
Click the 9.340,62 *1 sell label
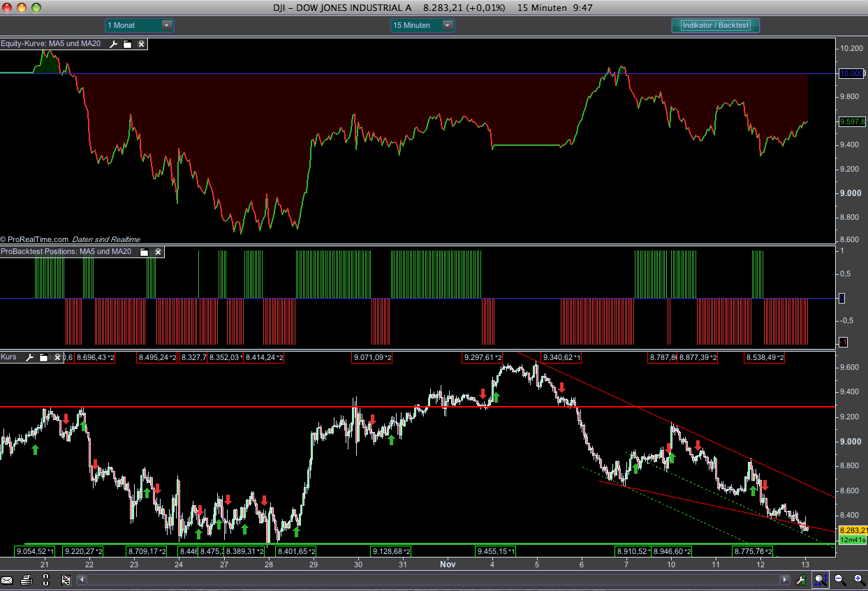[x=561, y=357]
